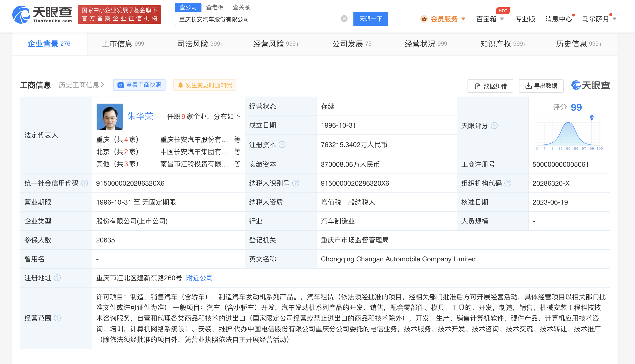Click the 评分 99 score value
The image size is (635, 364).
(x=576, y=107)
